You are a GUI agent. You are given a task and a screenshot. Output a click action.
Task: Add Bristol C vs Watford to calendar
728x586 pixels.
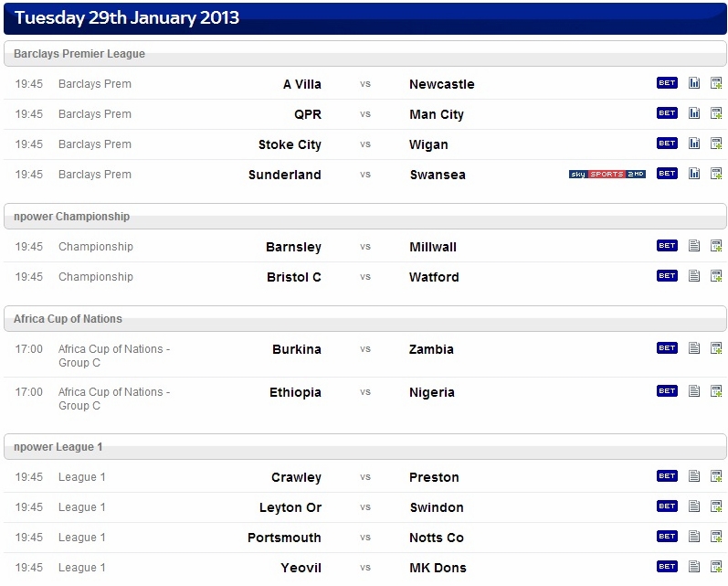[716, 276]
